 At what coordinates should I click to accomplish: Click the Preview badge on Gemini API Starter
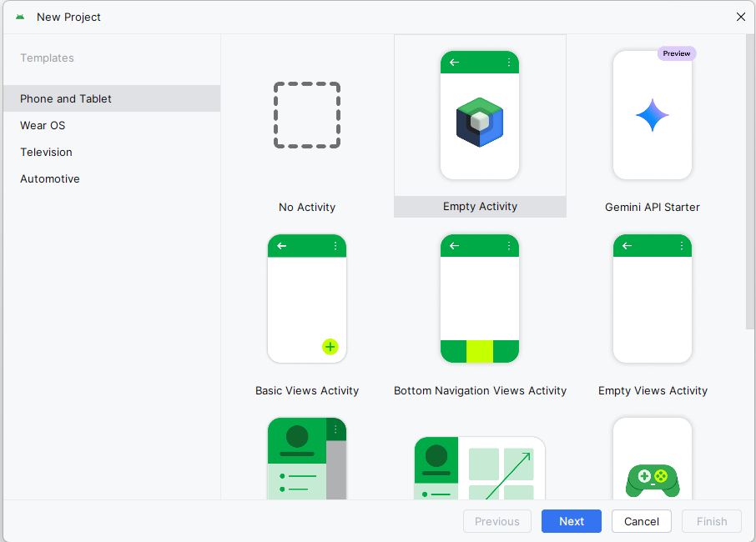coord(676,53)
